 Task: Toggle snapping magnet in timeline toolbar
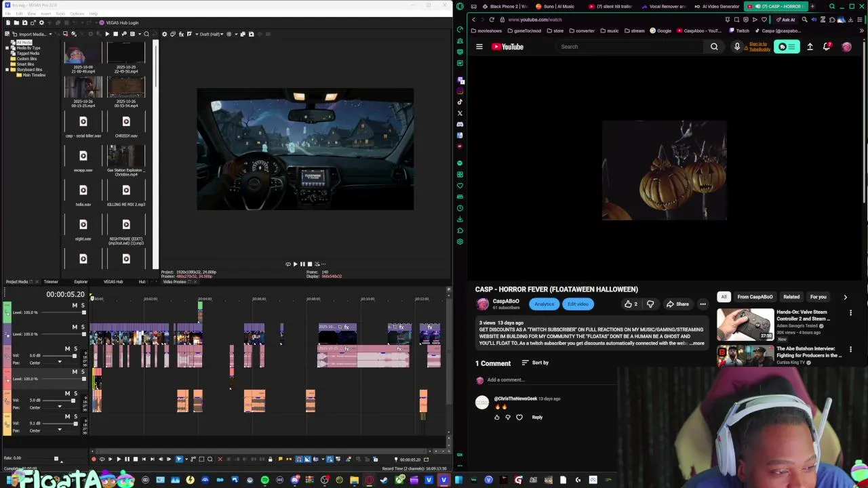point(298,459)
